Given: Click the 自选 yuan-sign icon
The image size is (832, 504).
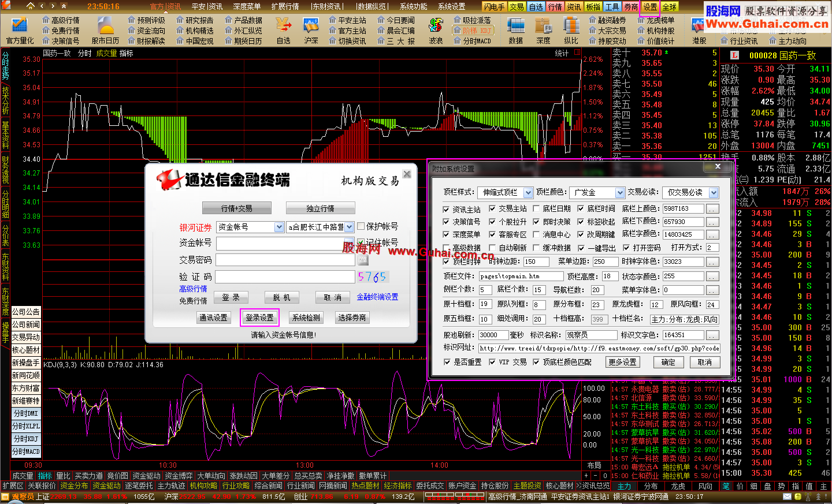Looking at the screenshot, I should coord(284,31).
